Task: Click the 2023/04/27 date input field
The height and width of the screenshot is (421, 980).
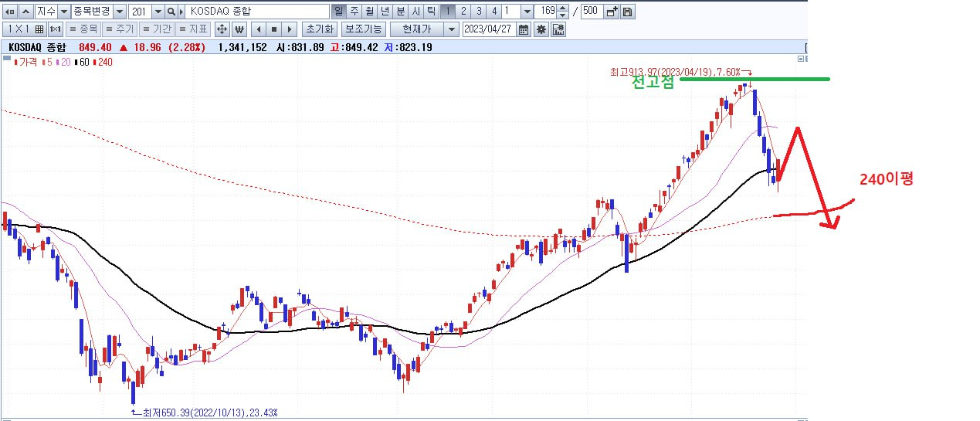Action: coord(489,29)
